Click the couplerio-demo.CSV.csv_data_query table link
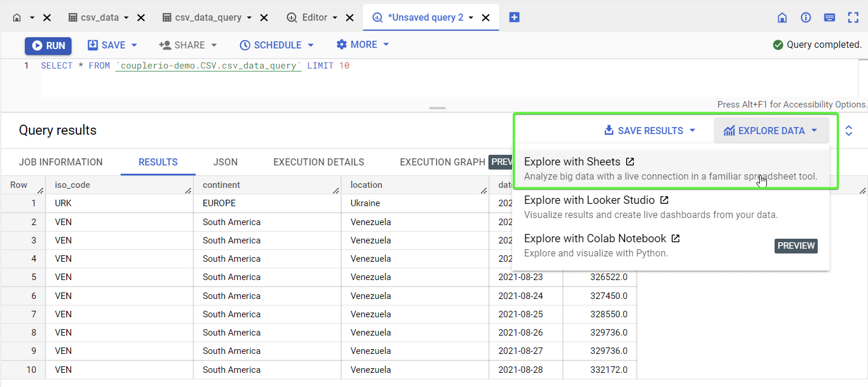 point(209,66)
